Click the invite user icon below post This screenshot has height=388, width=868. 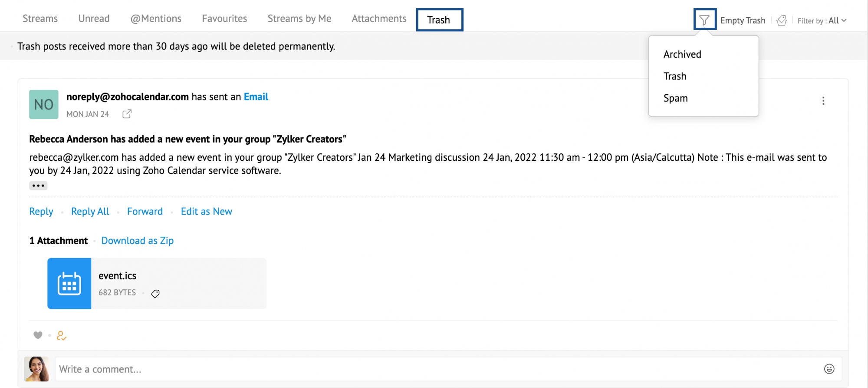pos(61,335)
